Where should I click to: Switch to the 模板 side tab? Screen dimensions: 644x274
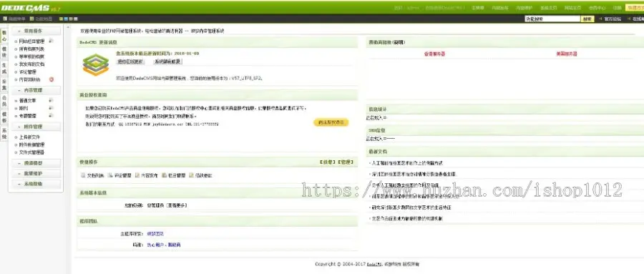coord(4,118)
